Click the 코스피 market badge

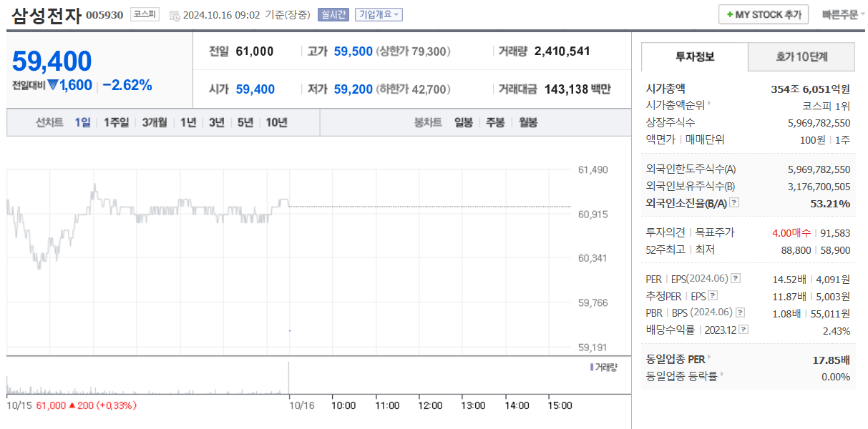[x=145, y=14]
